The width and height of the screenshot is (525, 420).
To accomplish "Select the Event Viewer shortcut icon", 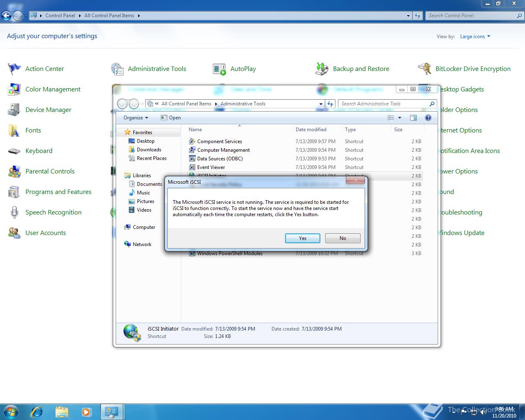I will (x=192, y=167).
